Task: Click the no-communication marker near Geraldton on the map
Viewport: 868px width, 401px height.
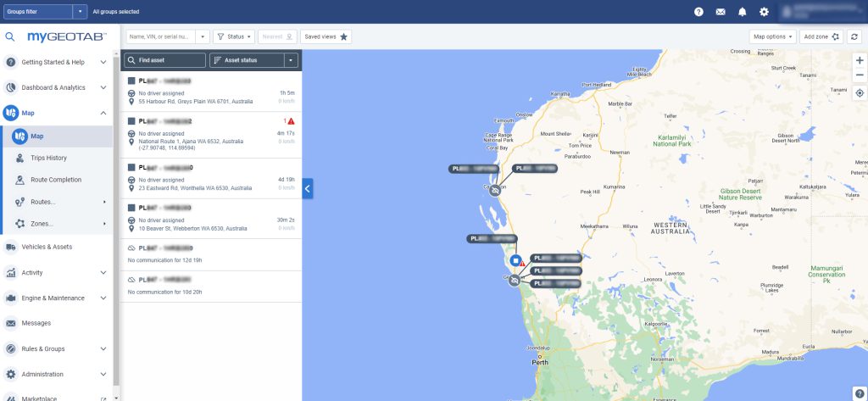Action: coord(515,281)
